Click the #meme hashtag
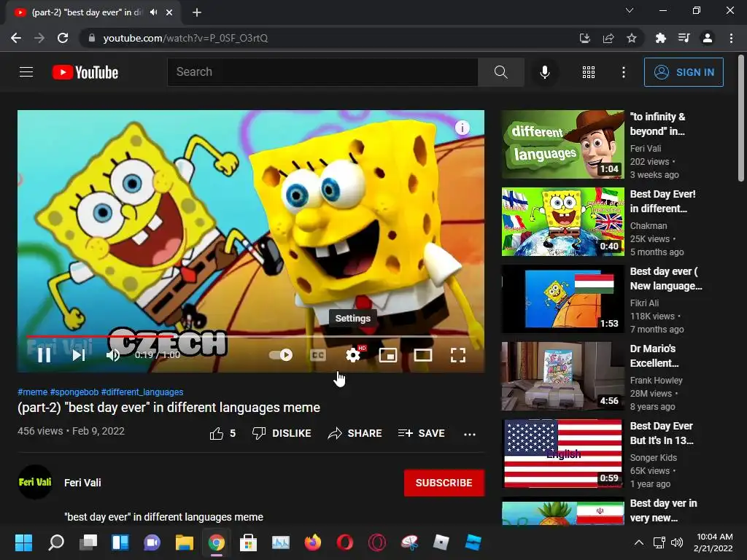Viewport: 747px width, 560px height. (x=32, y=392)
